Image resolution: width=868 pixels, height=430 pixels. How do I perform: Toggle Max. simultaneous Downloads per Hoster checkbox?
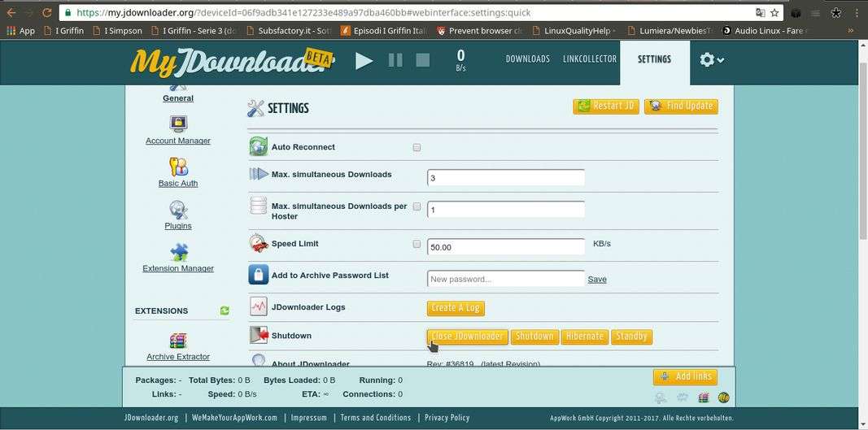tap(417, 207)
